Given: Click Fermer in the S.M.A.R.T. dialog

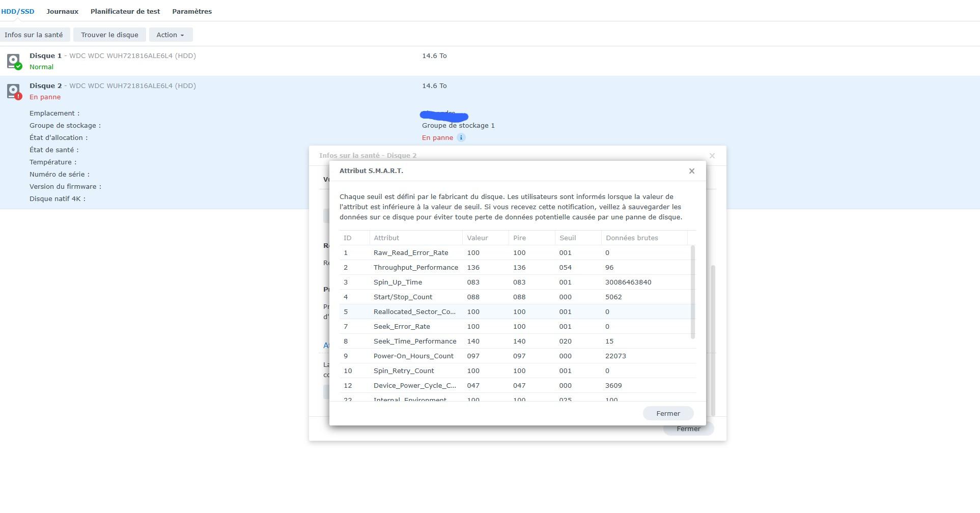Looking at the screenshot, I should coord(668,413).
